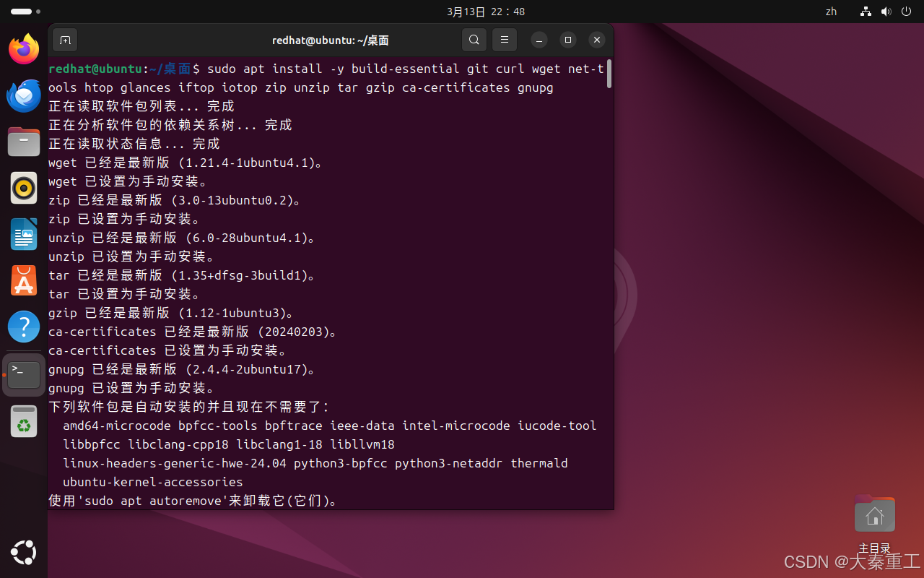This screenshot has width=924, height=578.
Task: Maximize the terminal window
Action: tap(567, 40)
